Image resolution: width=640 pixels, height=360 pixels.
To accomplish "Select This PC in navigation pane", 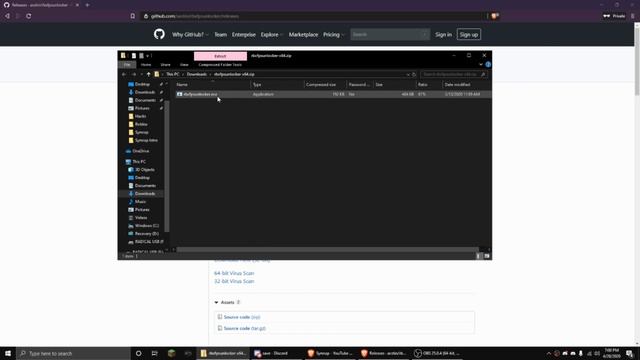I will point(139,162).
